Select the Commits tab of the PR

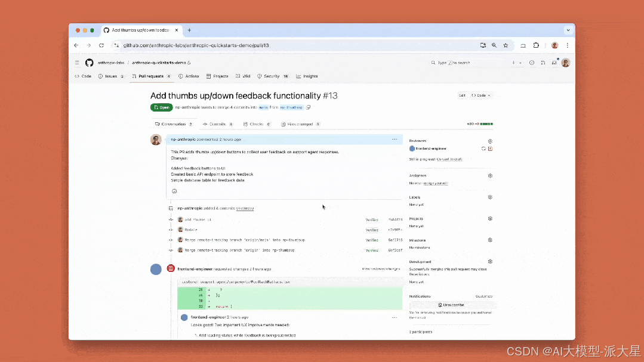218,124
